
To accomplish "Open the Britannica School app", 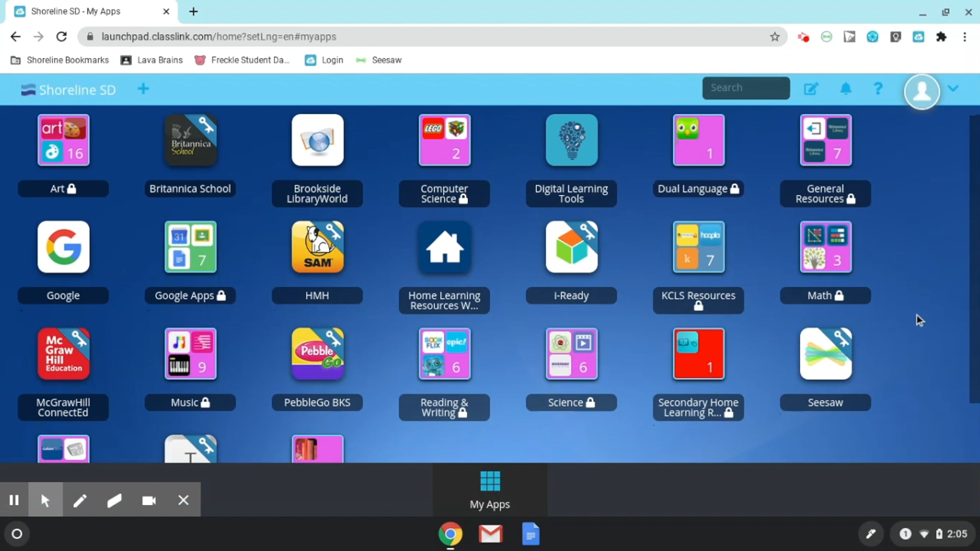I will point(190,140).
